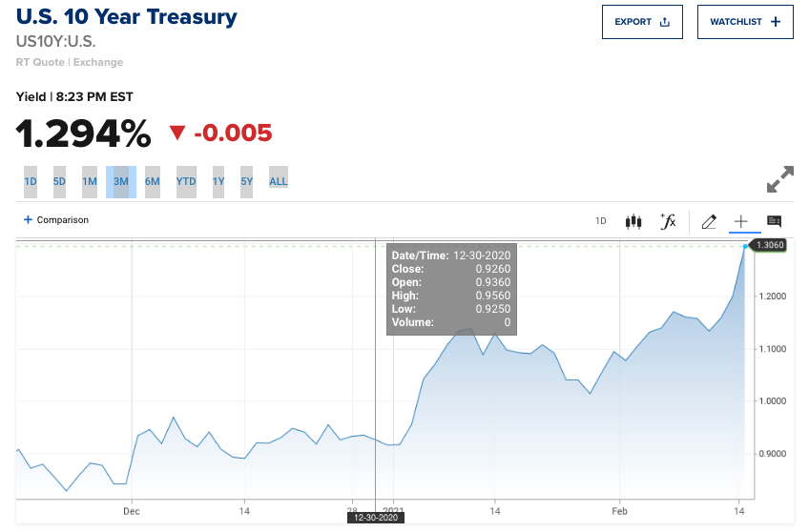
Task: Show year-to-date (YTD) range
Action: (186, 181)
